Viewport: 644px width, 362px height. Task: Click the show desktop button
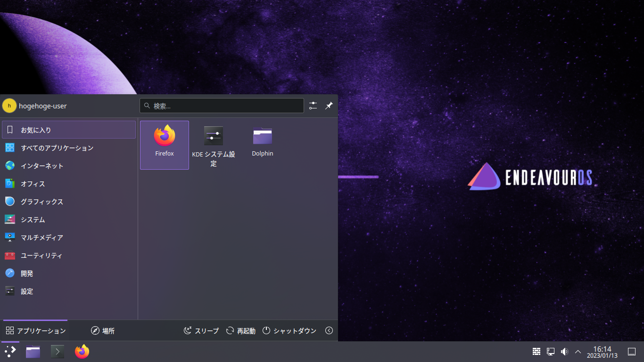[x=632, y=352]
